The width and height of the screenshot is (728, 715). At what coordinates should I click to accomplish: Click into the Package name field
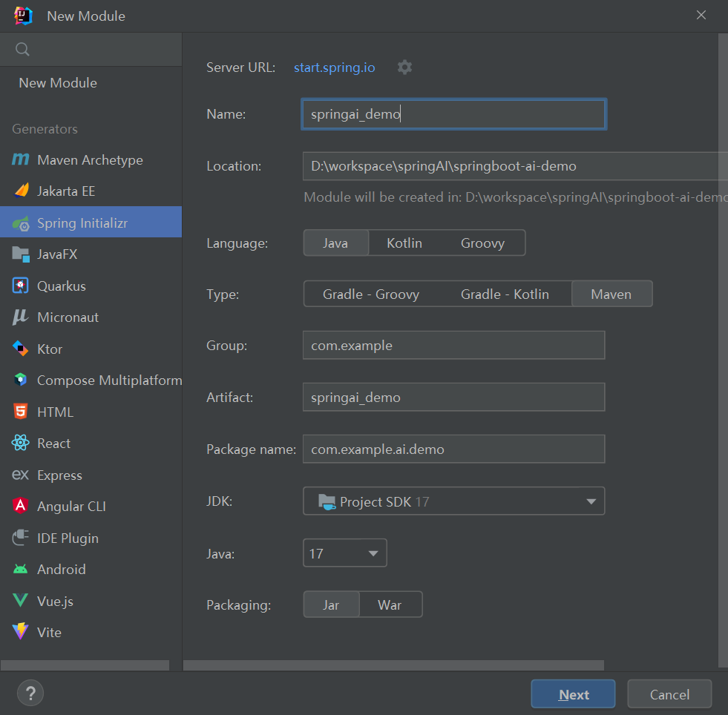[x=453, y=449]
